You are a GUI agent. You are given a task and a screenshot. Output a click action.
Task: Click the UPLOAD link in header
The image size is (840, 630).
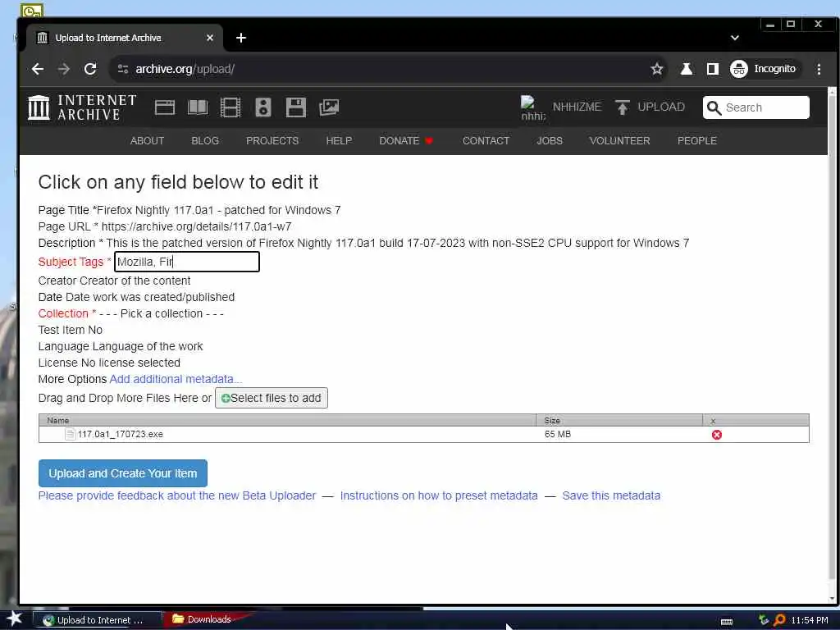click(x=661, y=107)
